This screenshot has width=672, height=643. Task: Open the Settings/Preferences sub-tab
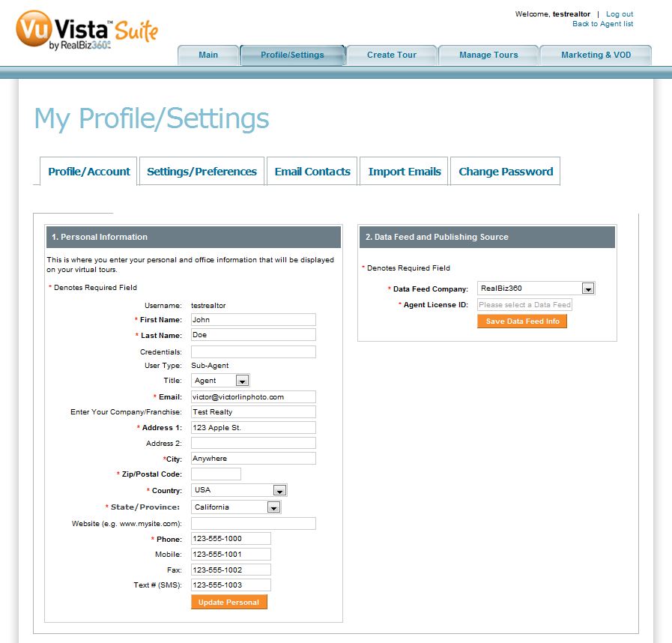pyautogui.click(x=202, y=172)
